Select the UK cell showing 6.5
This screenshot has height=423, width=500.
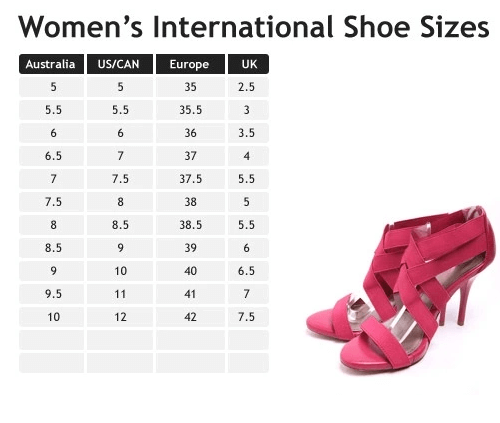pos(248,271)
